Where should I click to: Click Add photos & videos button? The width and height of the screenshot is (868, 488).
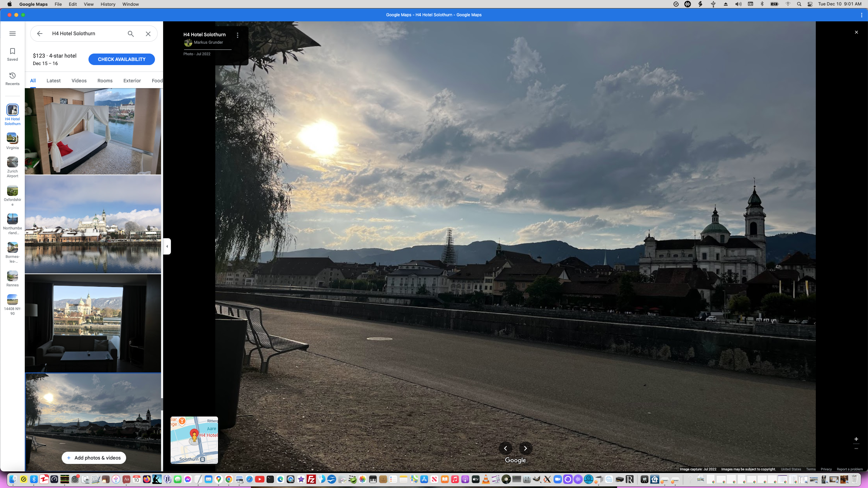[94, 458]
